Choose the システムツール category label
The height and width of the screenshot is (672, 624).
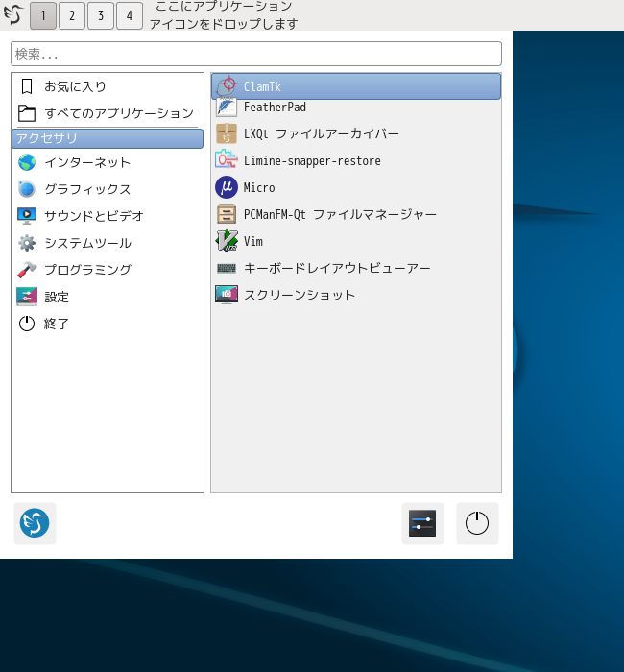(x=88, y=243)
